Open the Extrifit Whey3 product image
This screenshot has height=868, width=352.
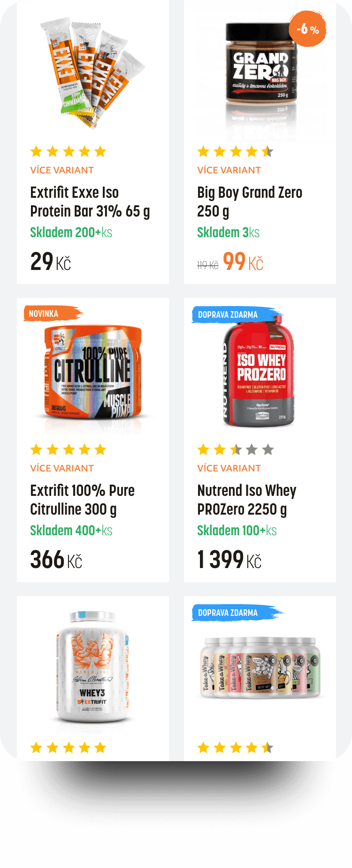click(x=92, y=668)
